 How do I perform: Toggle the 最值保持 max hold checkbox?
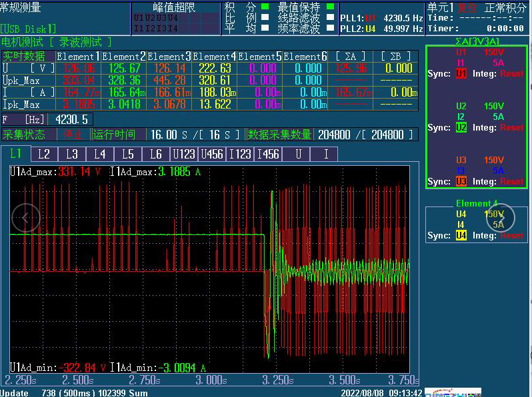[331, 7]
